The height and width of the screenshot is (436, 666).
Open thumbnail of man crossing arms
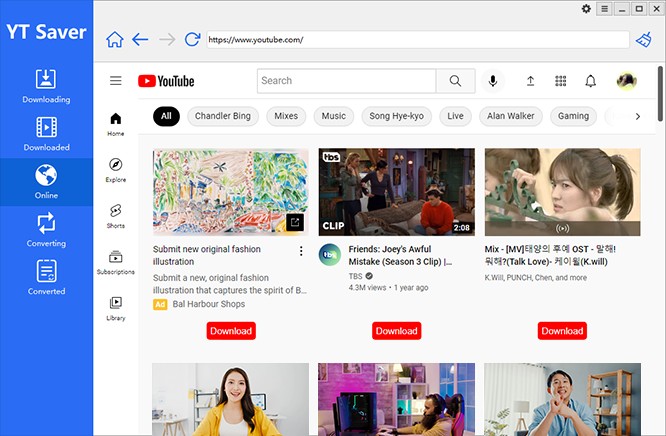point(562,399)
